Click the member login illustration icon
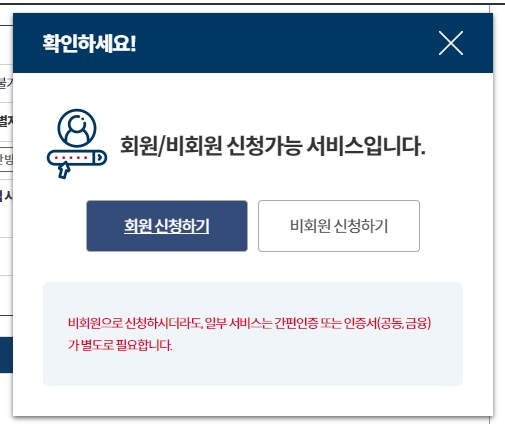The image size is (505, 424). (x=77, y=143)
